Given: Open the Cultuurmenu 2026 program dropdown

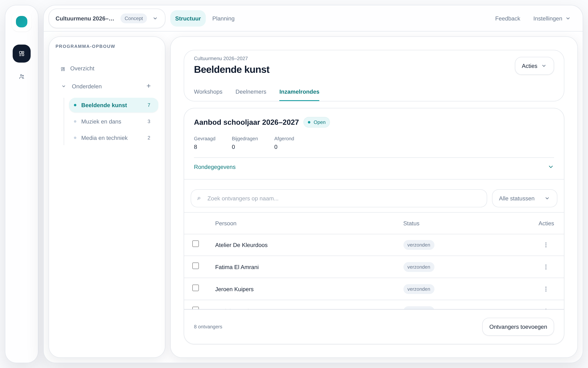Looking at the screenshot, I should point(107,18).
